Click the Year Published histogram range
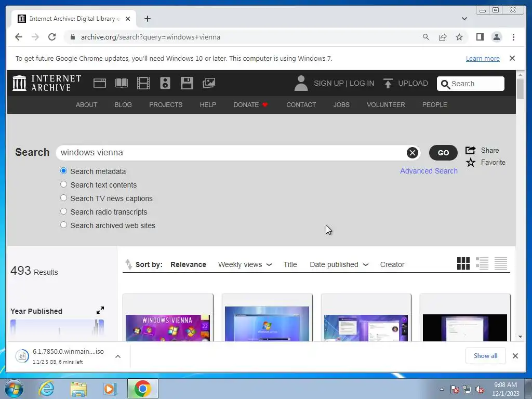532x399 pixels. tap(57, 327)
